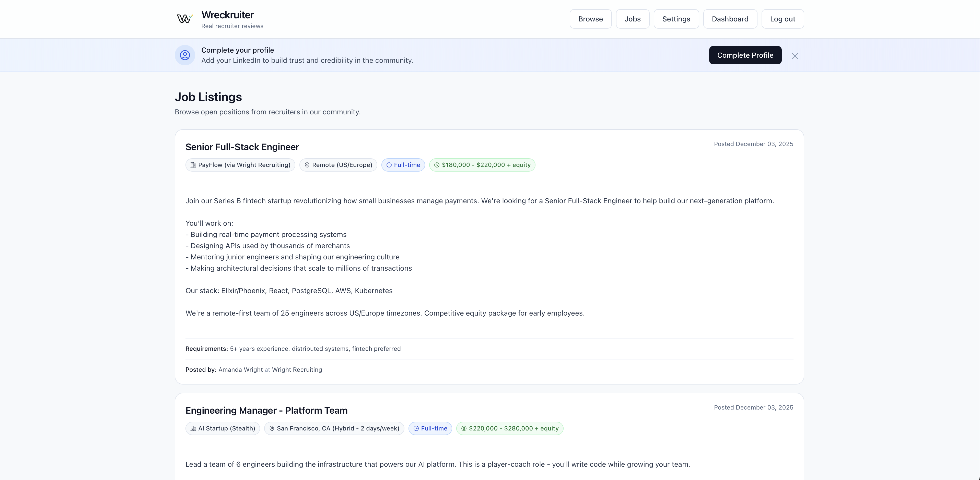Click Amanda Wright poster name
The height and width of the screenshot is (480, 980).
pyautogui.click(x=240, y=370)
